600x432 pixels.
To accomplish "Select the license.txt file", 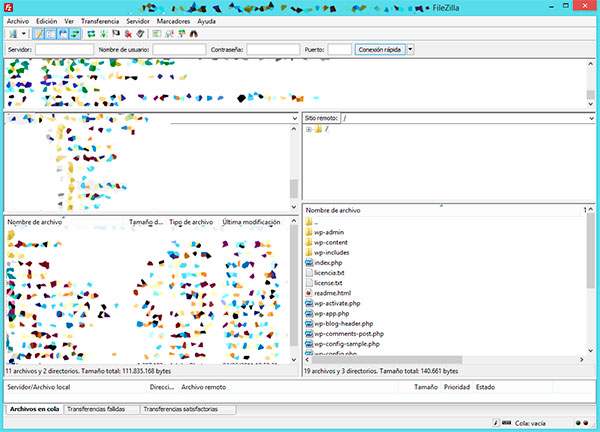I will click(x=328, y=283).
